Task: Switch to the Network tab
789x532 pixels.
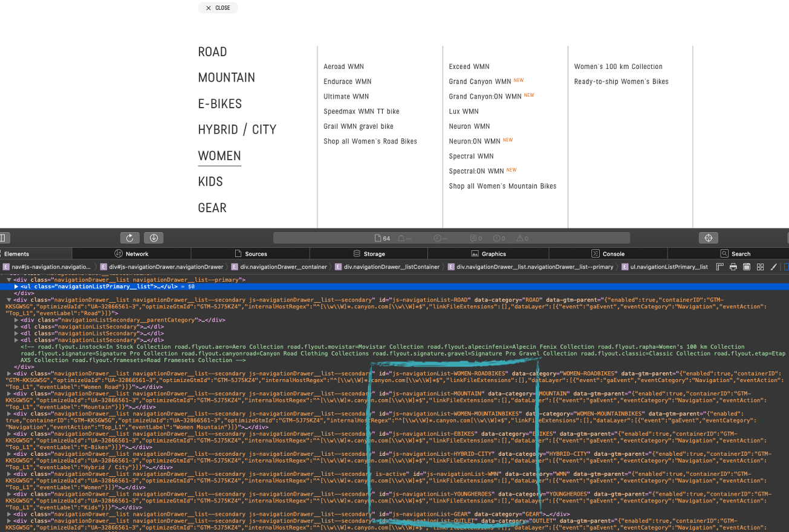Action: 132,254
